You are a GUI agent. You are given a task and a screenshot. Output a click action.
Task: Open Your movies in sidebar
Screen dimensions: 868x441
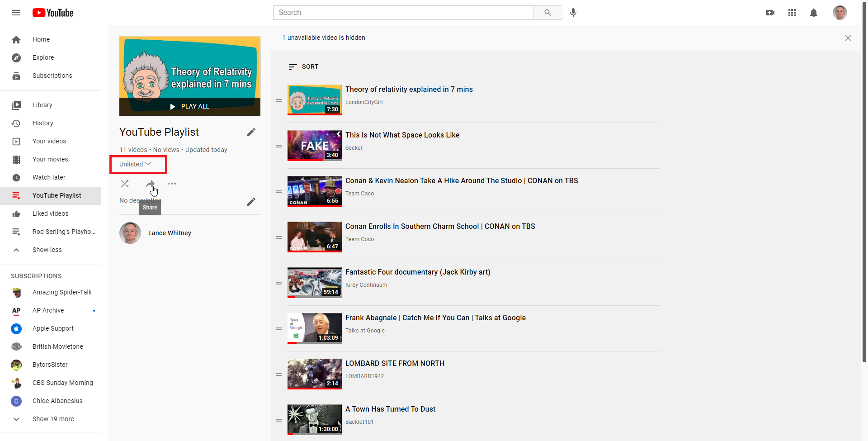point(51,159)
